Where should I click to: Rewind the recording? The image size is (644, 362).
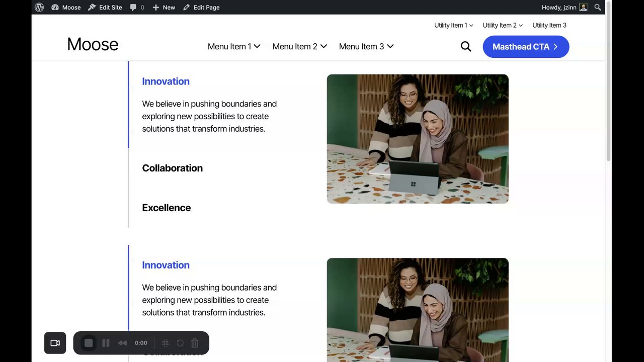[122, 343]
